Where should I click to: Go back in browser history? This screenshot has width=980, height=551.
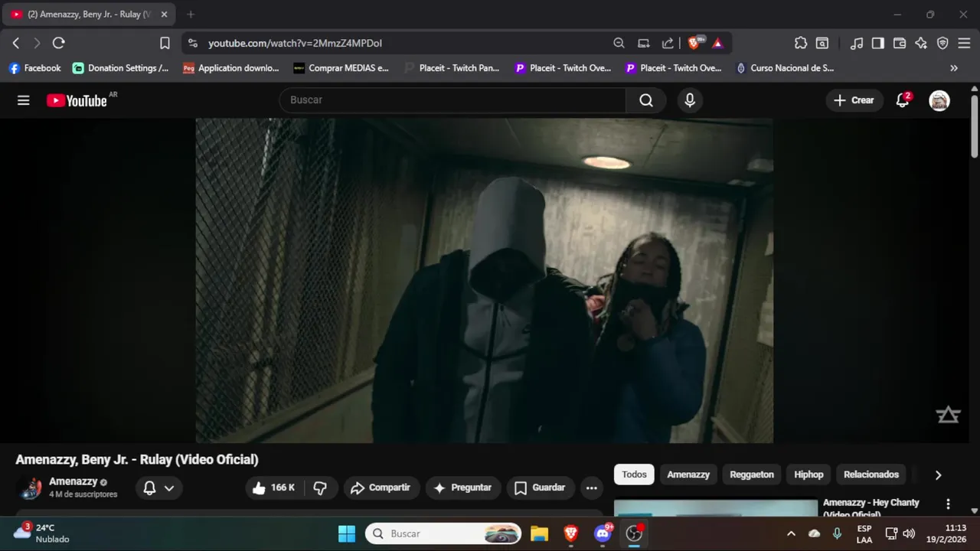[16, 43]
